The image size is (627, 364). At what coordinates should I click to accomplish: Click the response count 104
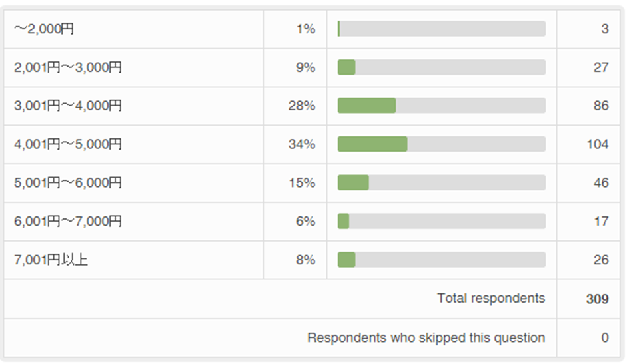click(x=597, y=144)
